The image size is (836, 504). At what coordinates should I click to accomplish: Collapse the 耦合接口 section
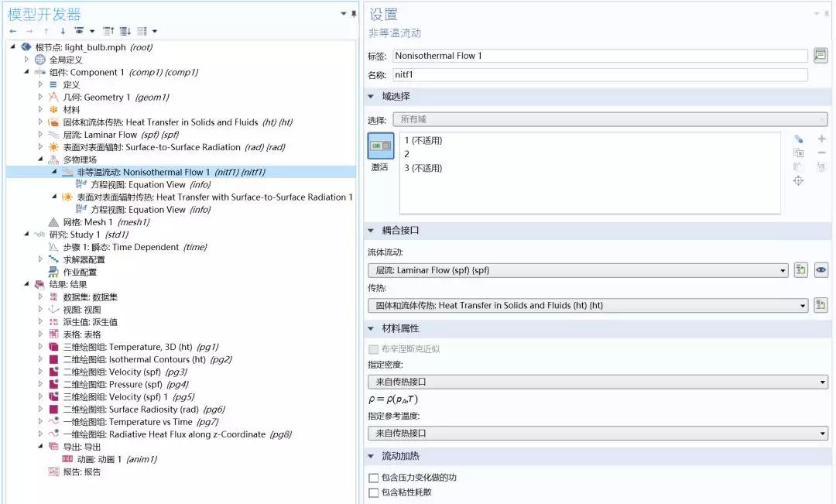[x=371, y=231]
